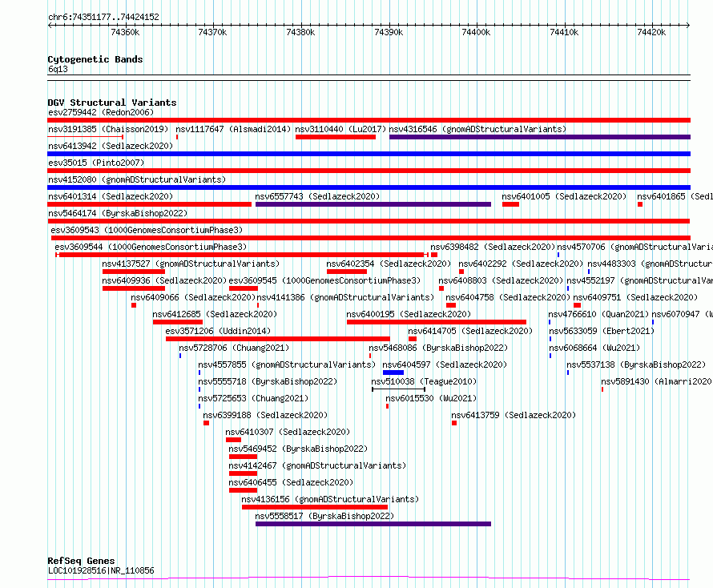Click nsv6401005 (Sedlazeck2020) label

click(564, 196)
